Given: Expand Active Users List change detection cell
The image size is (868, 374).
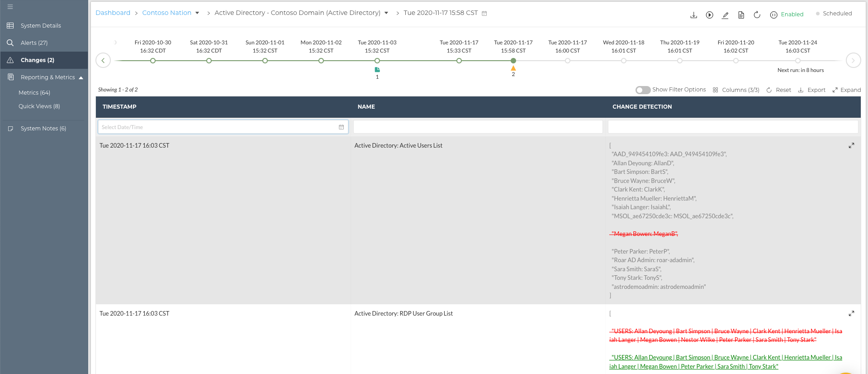Looking at the screenshot, I should [x=851, y=145].
